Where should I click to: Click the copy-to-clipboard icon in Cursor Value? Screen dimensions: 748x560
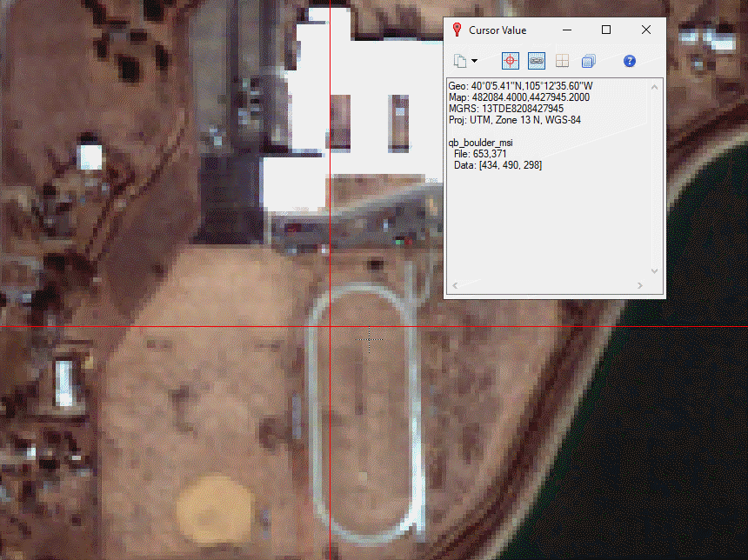460,61
